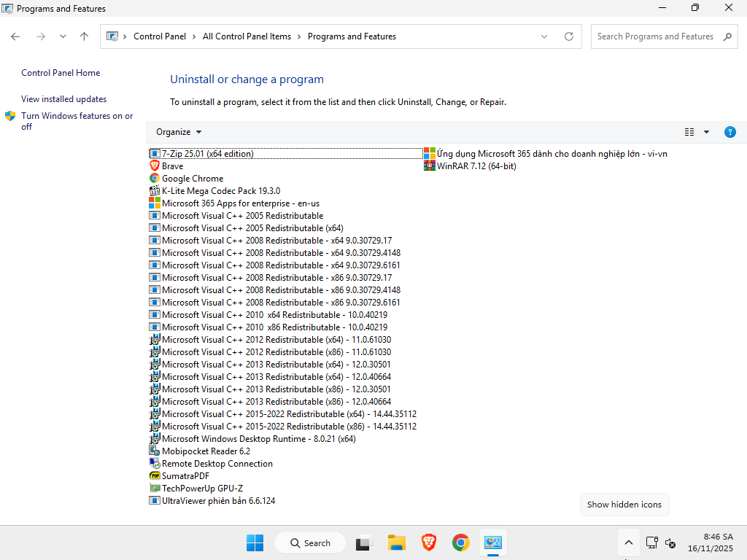Click the back navigation arrow
The width and height of the screenshot is (747, 560).
click(15, 36)
